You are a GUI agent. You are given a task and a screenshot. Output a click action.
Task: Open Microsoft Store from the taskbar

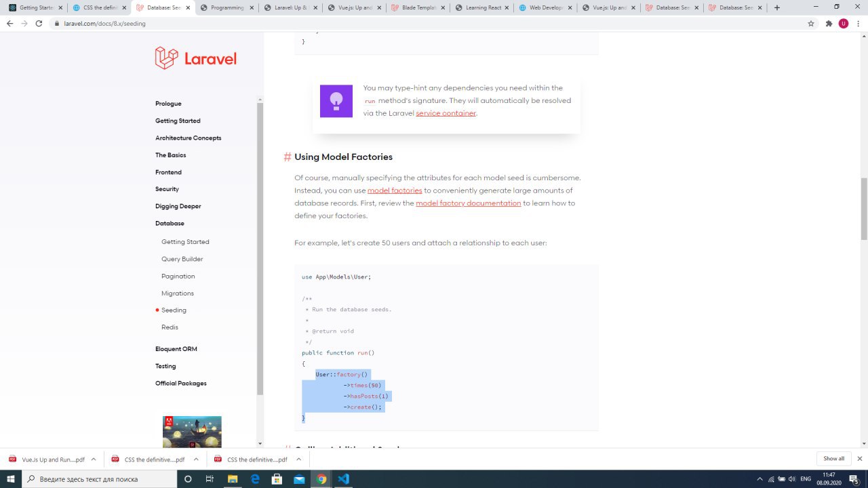[277, 479]
